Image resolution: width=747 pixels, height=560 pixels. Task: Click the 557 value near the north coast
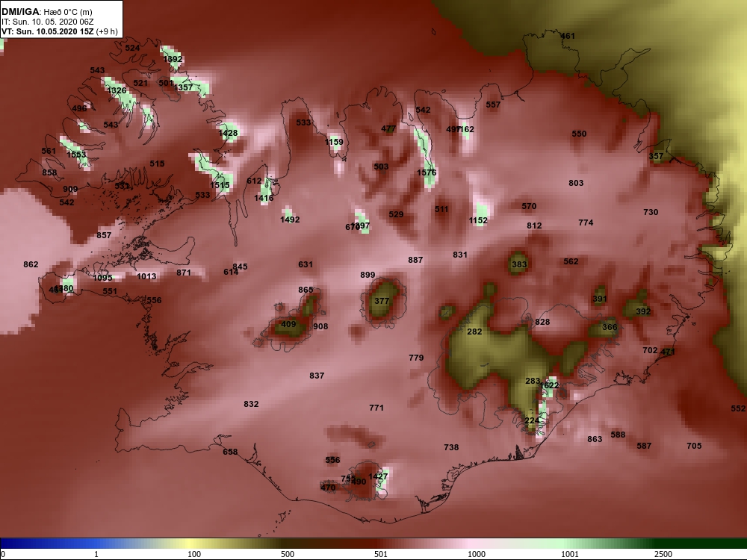pos(493,105)
